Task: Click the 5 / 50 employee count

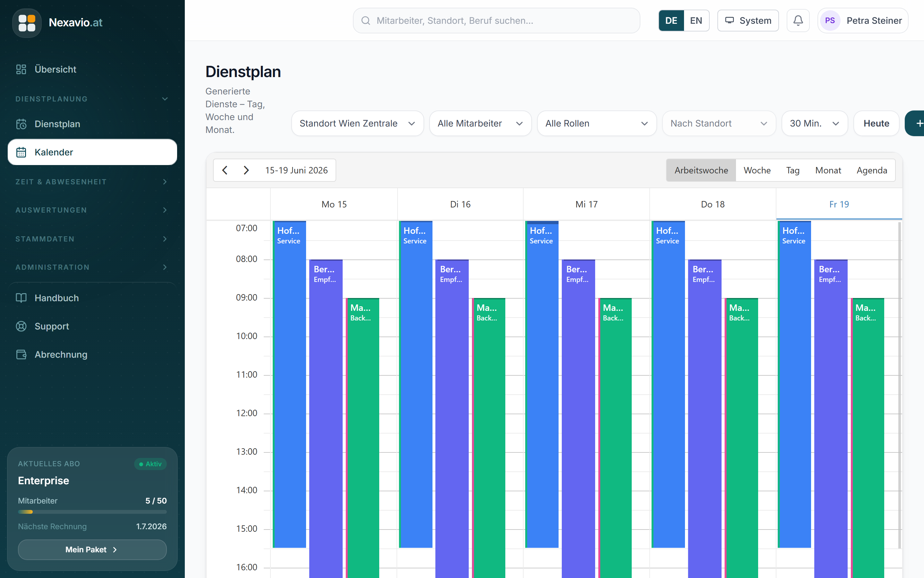Action: 156,501
